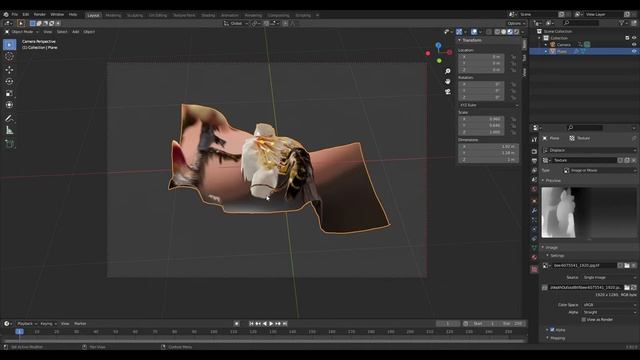640x360 pixels.
Task: Select the Move tool
Action: 9,70
